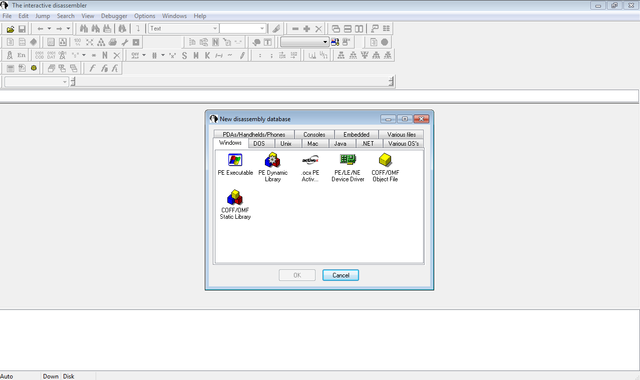Open the forward arrow history dropdown
The width and height of the screenshot is (640, 380).
click(68, 29)
